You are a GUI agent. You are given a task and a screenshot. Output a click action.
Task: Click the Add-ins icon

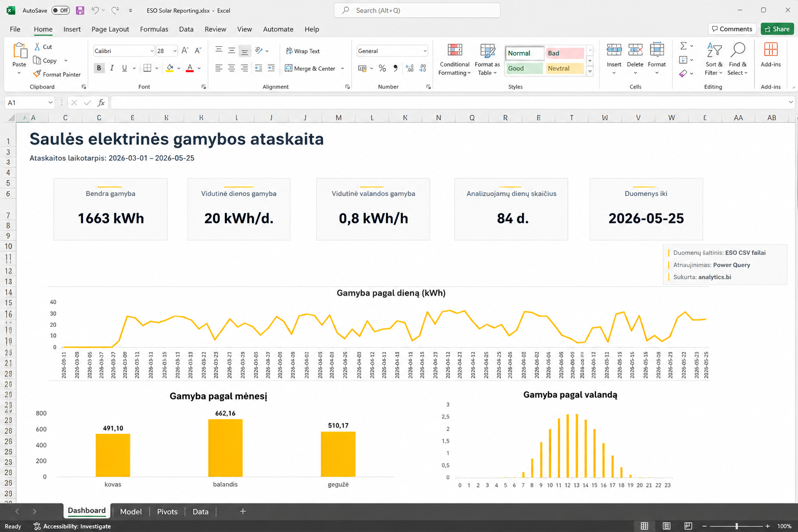point(771,50)
